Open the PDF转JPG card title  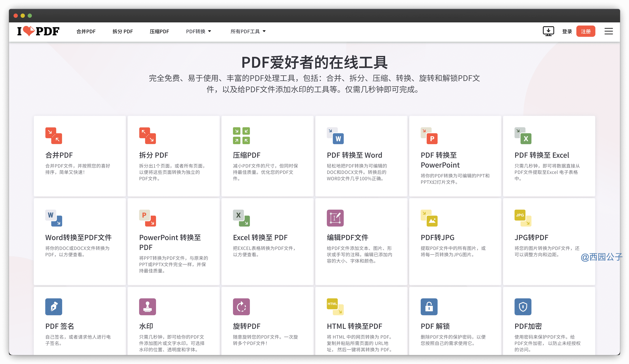pyautogui.click(x=437, y=237)
